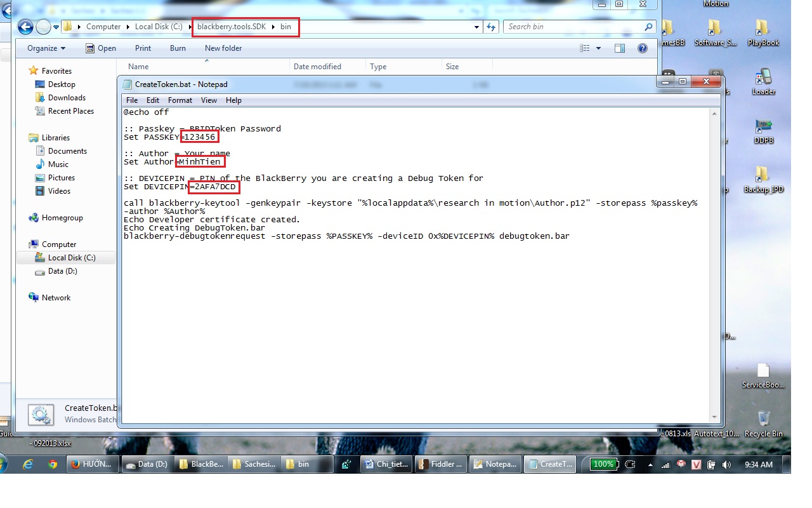Switch to the Firefox HƯỚN... taskbar button
Screen dimensions: 812x508
93,464
